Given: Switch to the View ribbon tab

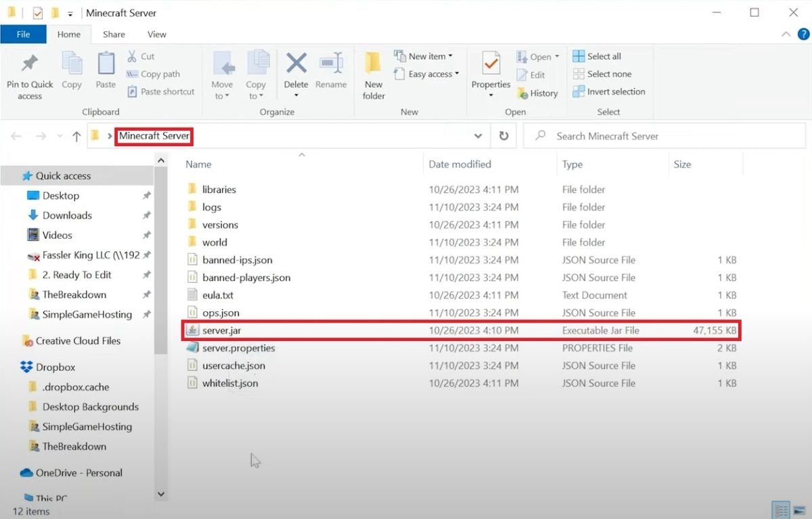Looking at the screenshot, I should [156, 34].
